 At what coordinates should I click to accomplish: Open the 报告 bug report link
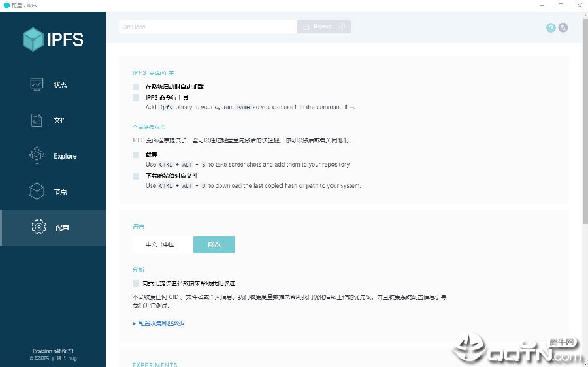pos(67,359)
